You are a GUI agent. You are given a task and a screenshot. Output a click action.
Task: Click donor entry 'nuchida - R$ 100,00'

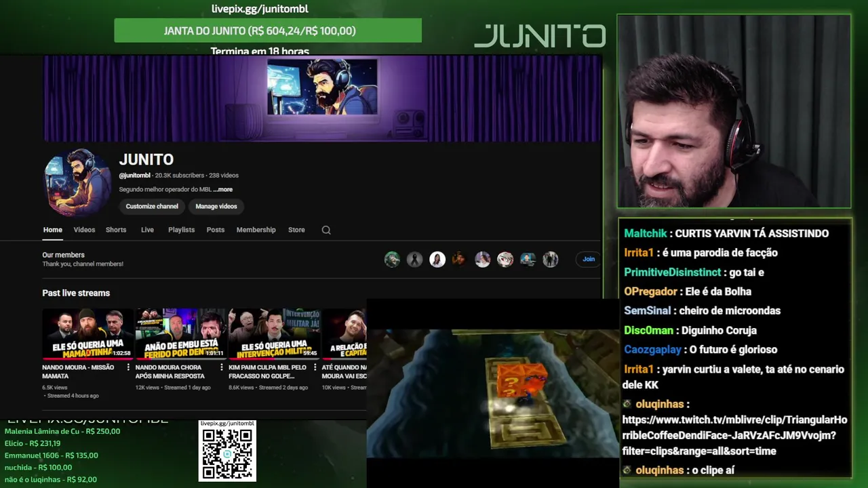point(38,467)
